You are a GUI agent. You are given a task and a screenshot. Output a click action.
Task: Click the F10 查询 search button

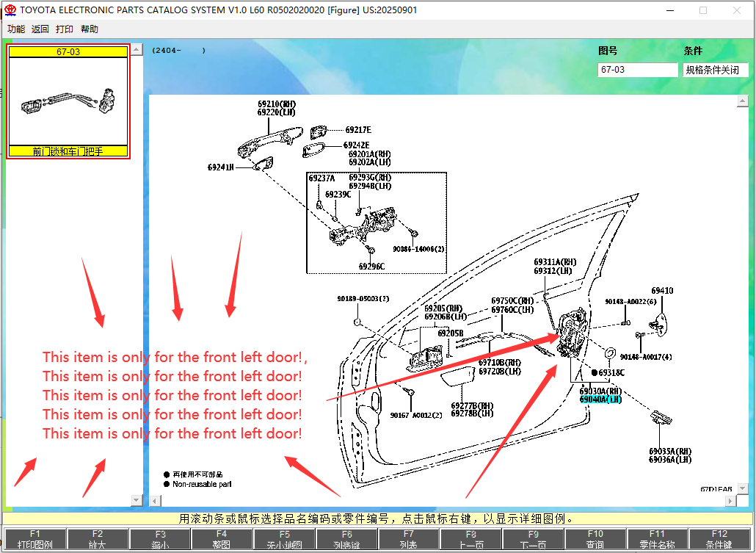[x=595, y=539]
